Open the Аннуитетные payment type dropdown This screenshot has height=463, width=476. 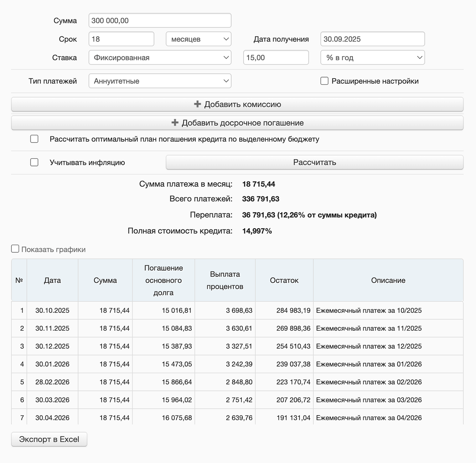(x=160, y=81)
